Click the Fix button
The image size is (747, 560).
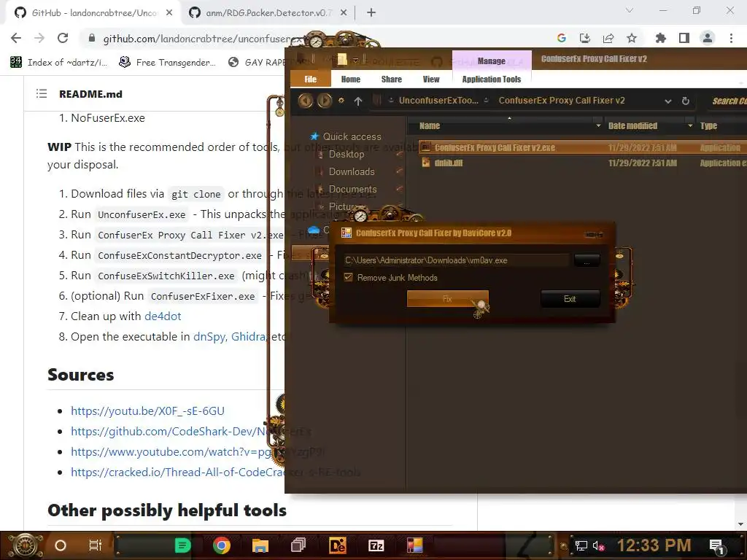[x=447, y=298]
